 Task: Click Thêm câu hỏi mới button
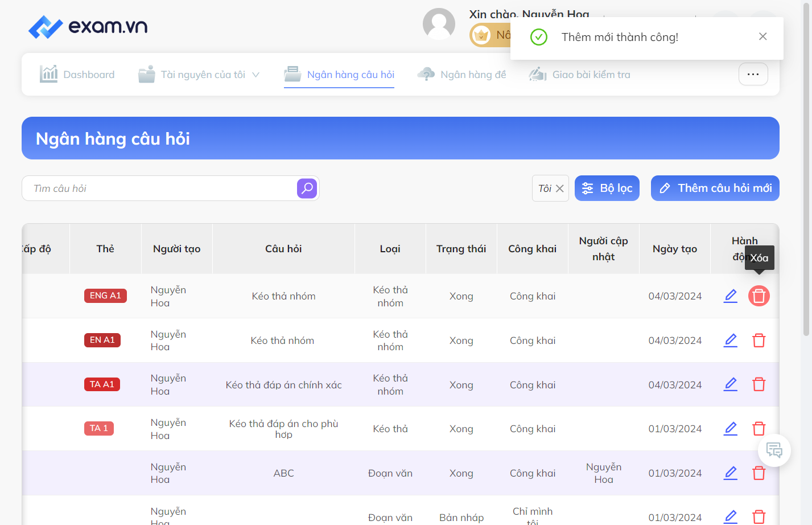[715, 188]
